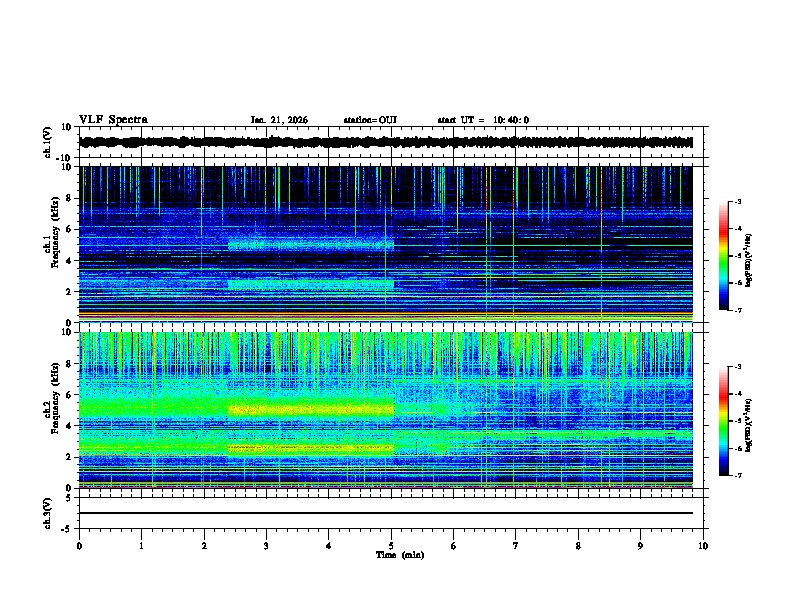This screenshot has height=612, width=792.
Task: Click the ch.1 colorbar "log(PSD)" unit label
Action: click(749, 260)
